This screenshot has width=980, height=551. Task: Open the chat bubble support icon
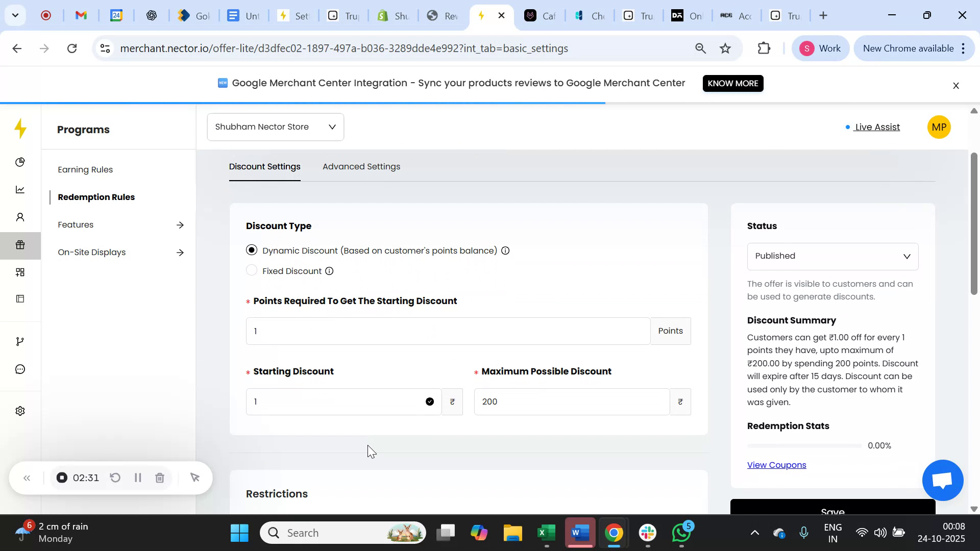pyautogui.click(x=20, y=369)
